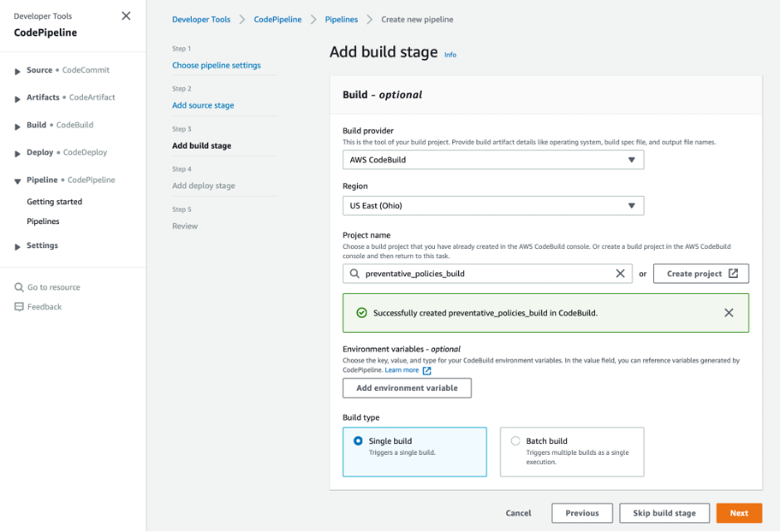
Task: Open the Feedback icon in the sidebar
Action: pyautogui.click(x=19, y=306)
